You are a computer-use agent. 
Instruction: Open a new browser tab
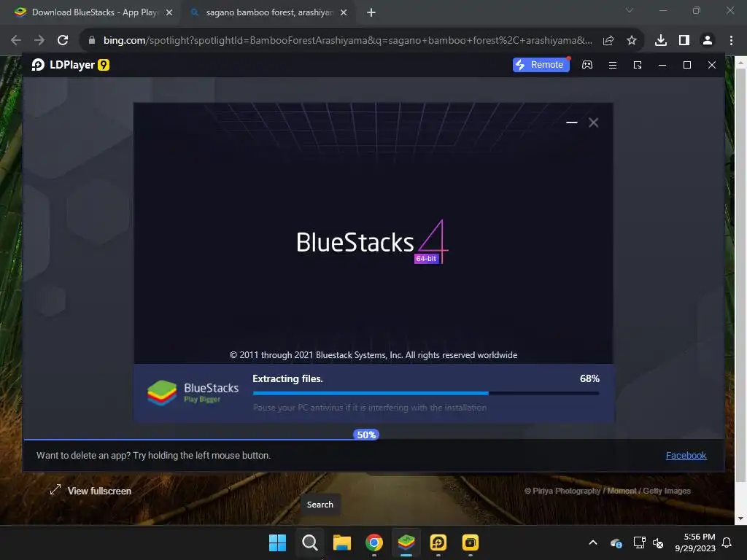[371, 13]
